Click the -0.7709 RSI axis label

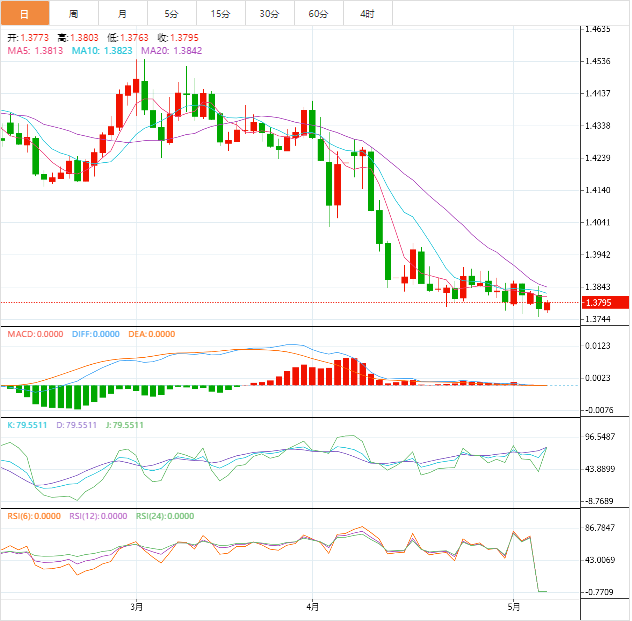click(x=598, y=592)
